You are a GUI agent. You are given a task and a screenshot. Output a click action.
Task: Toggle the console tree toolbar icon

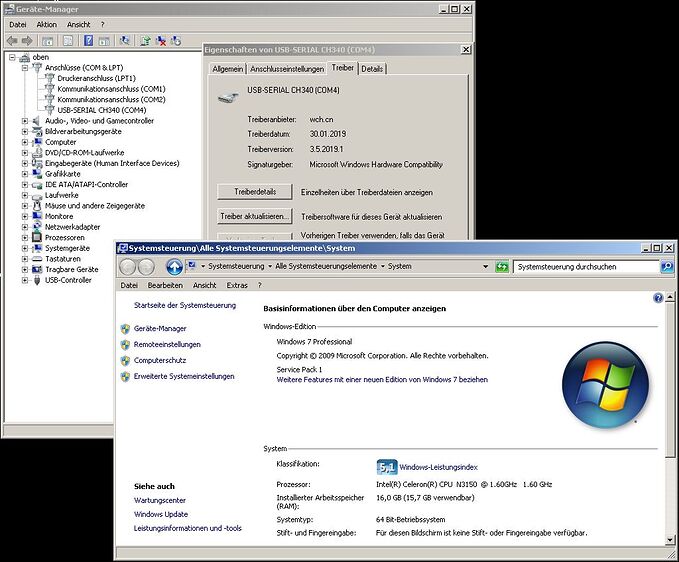(48, 41)
